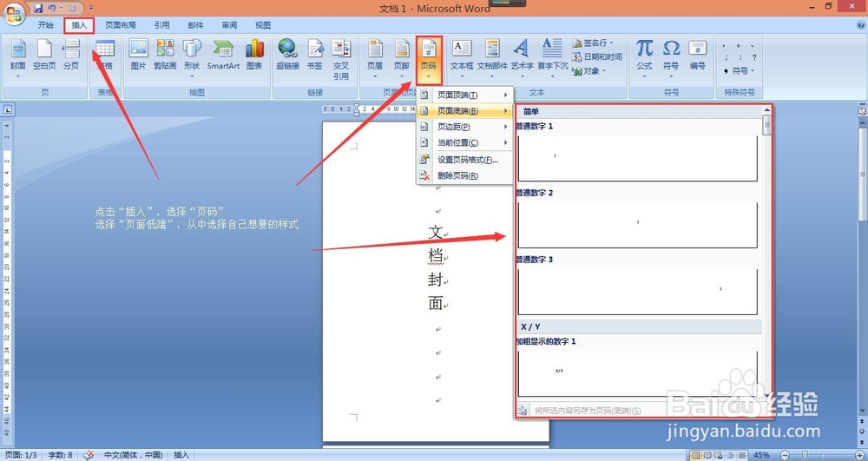Toggle the ruler display button above scrollbar

tap(862, 110)
